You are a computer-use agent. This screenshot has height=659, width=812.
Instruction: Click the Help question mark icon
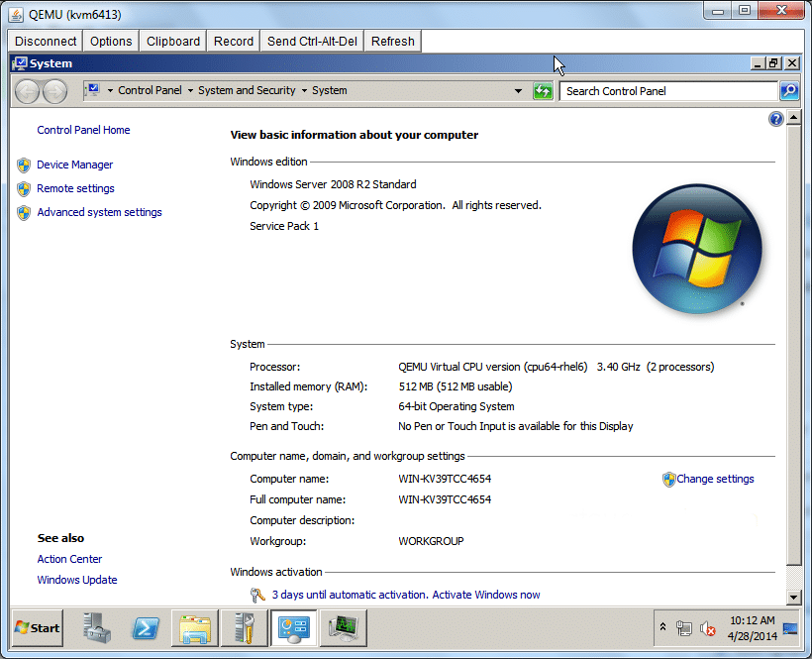[775, 119]
